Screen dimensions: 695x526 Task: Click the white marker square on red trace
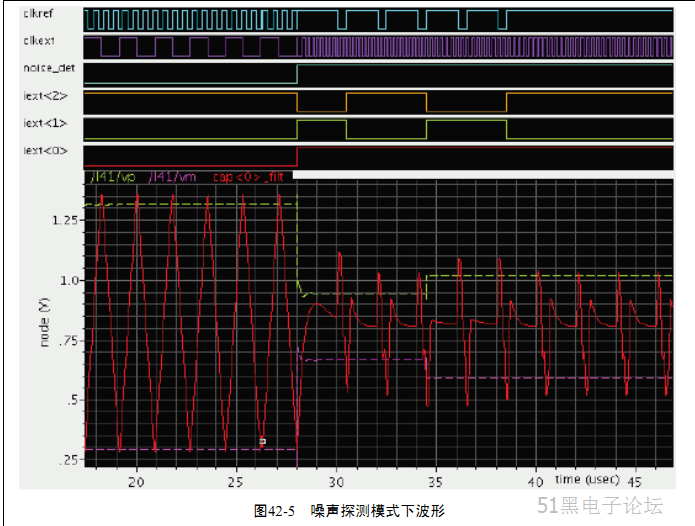coord(262,441)
